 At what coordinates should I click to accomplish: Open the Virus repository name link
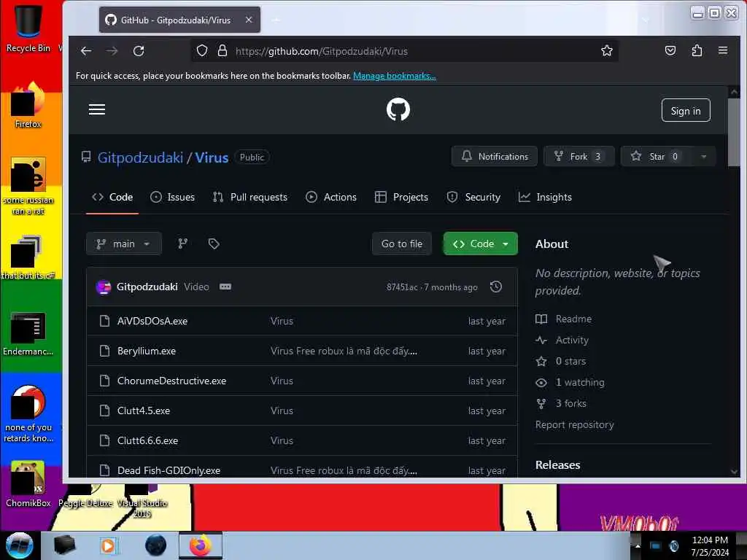tap(212, 157)
